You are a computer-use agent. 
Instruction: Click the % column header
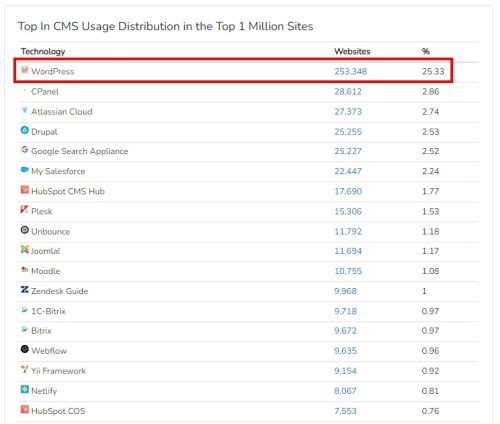click(x=426, y=51)
